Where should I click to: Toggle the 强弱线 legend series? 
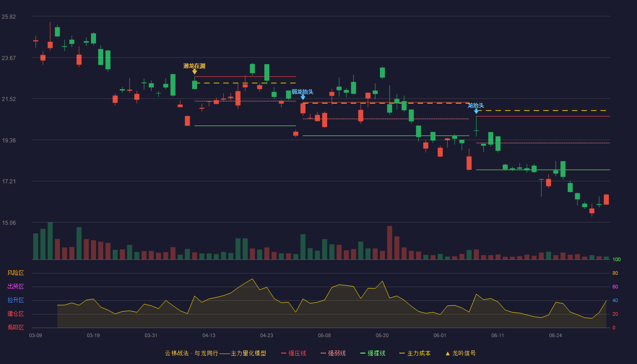coord(333,353)
